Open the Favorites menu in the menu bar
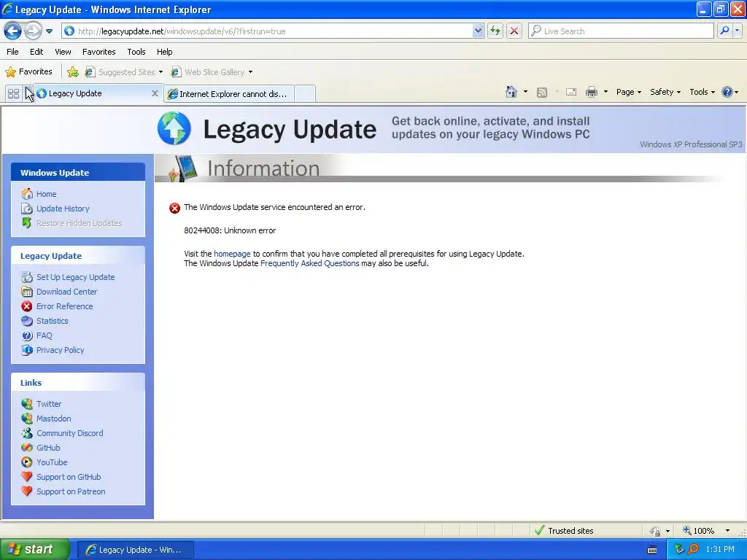This screenshot has height=560, width=747. (x=99, y=52)
